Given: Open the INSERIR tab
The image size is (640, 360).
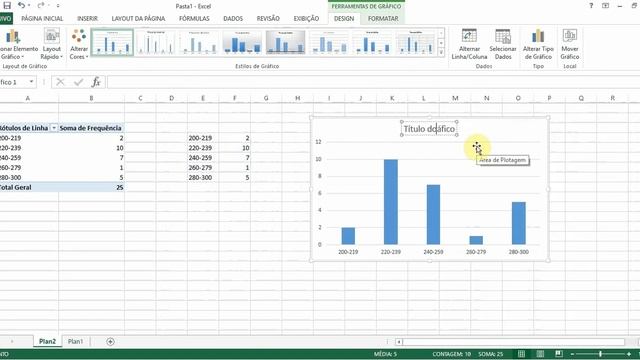Looking at the screenshot, I should click(x=87, y=18).
